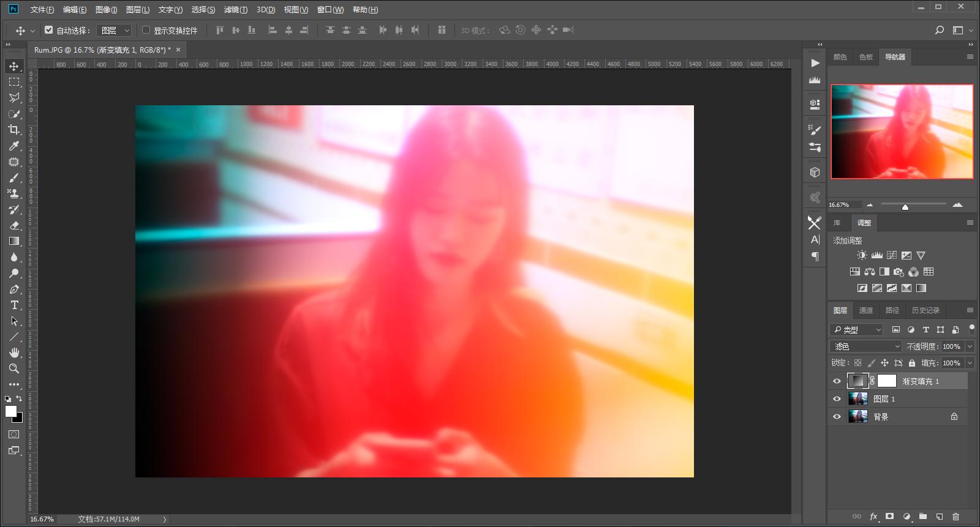This screenshot has height=527, width=980.
Task: Open the workspace switcher dropdown
Action: coord(961,30)
